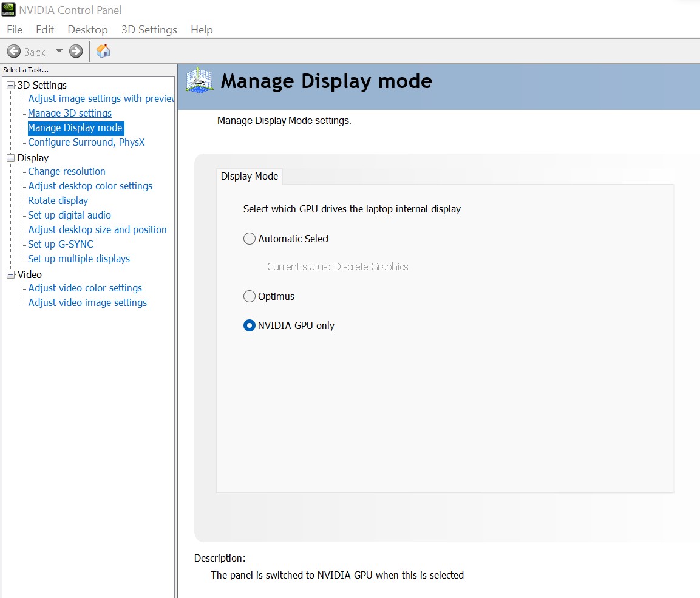Click the Video tree heading
The image size is (700, 598).
[x=30, y=275]
